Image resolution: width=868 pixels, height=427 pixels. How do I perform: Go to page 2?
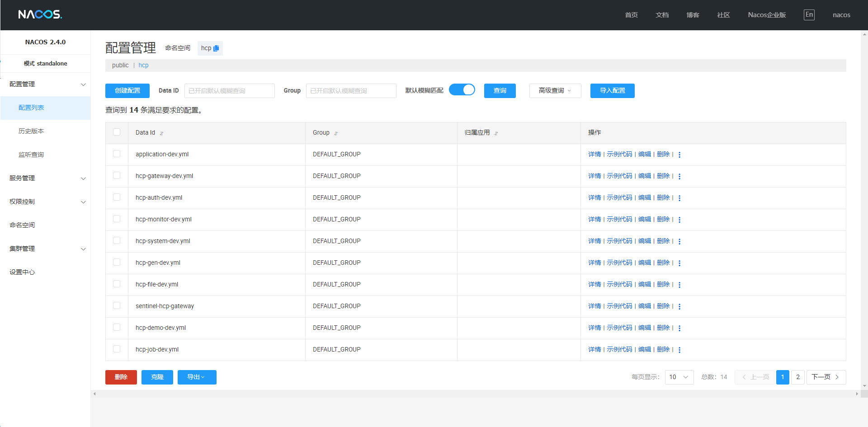[x=798, y=377]
